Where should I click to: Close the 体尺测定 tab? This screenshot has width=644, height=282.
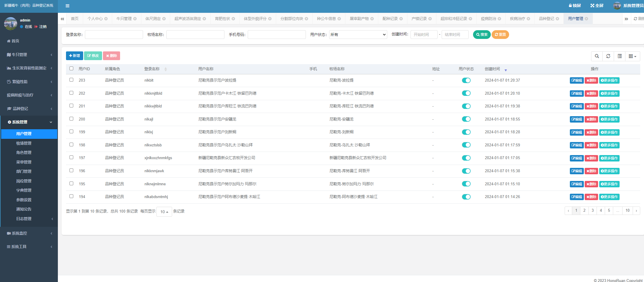click(164, 19)
